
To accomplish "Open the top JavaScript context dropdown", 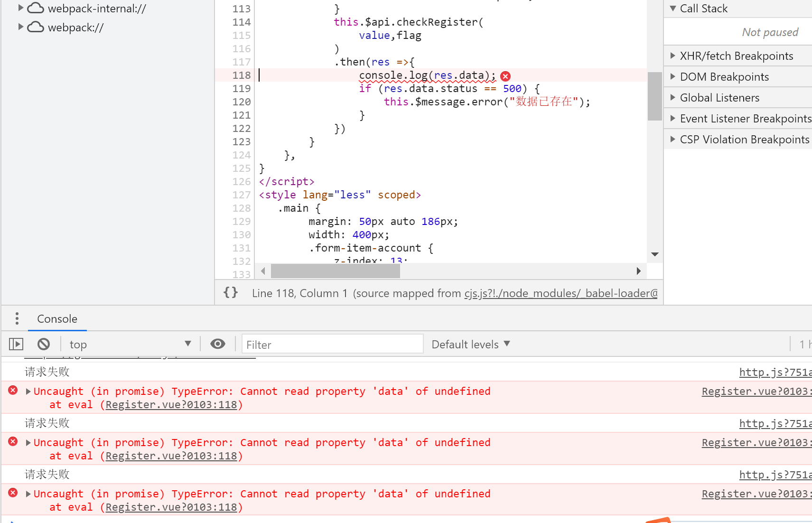I will click(x=130, y=344).
